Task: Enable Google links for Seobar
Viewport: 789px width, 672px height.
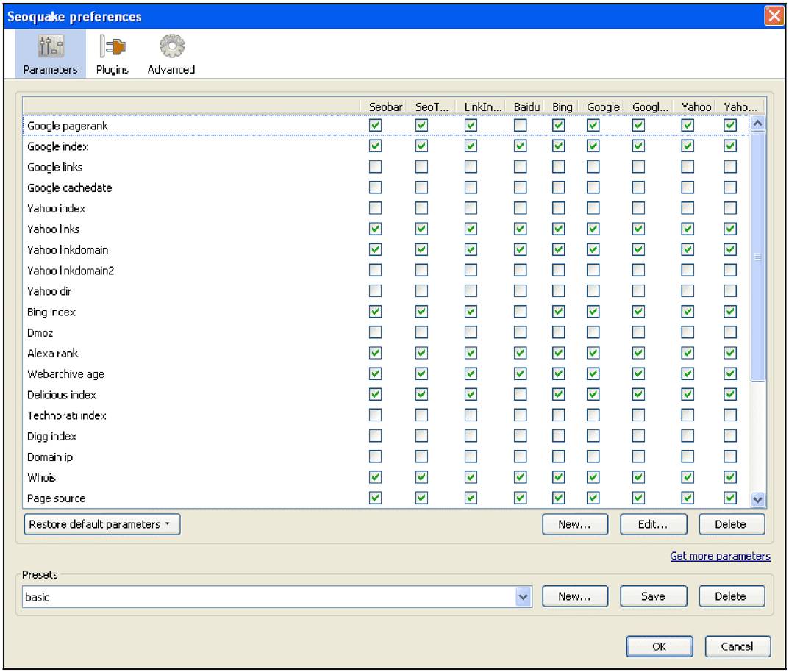Action: [375, 166]
